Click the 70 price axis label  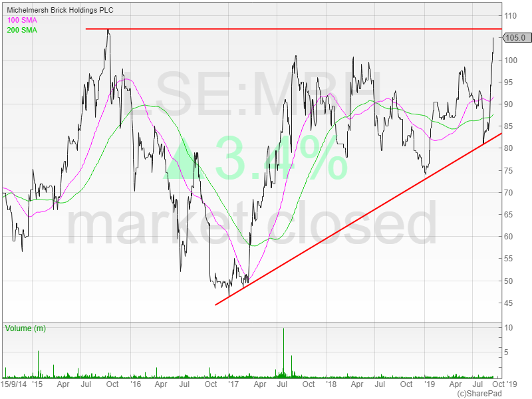[508, 193]
